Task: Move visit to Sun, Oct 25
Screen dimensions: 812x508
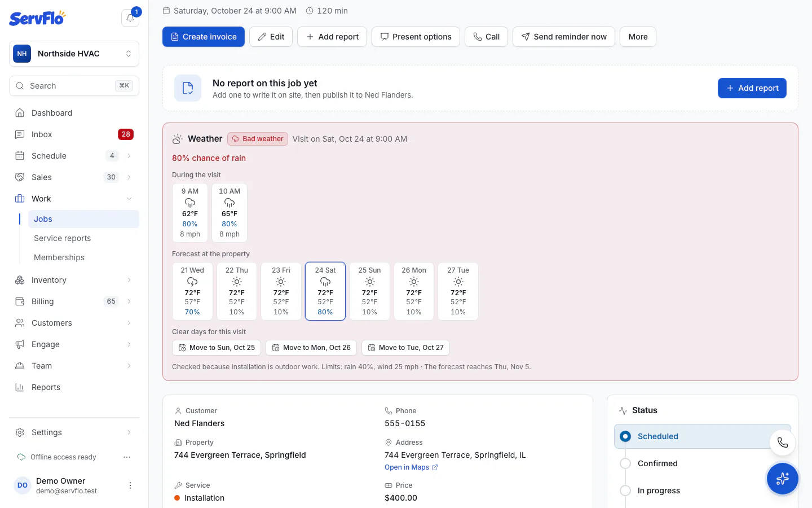Action: coord(217,348)
